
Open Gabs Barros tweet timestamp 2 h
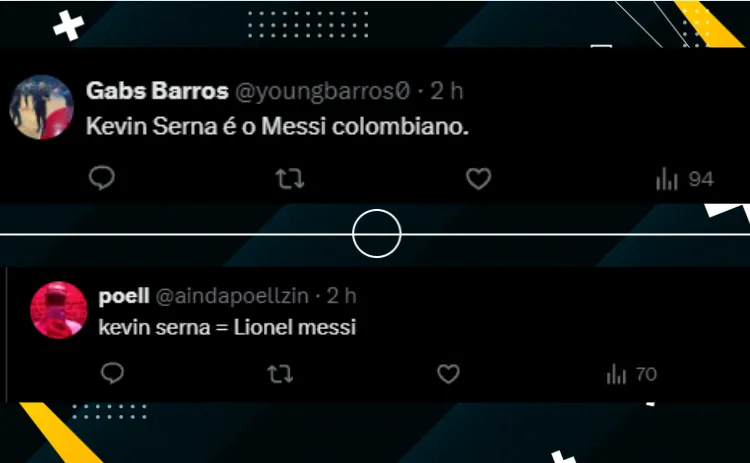pyautogui.click(x=447, y=91)
